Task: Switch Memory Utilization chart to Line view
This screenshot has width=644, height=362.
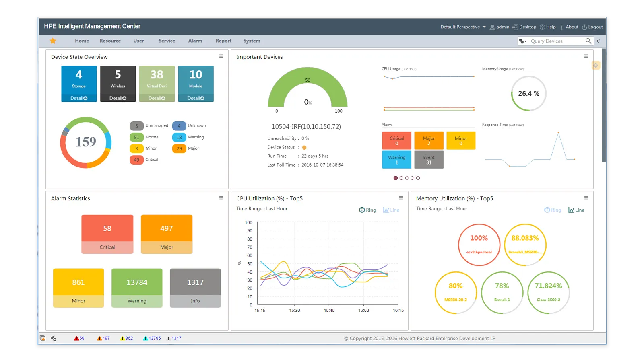Action: [x=576, y=210]
